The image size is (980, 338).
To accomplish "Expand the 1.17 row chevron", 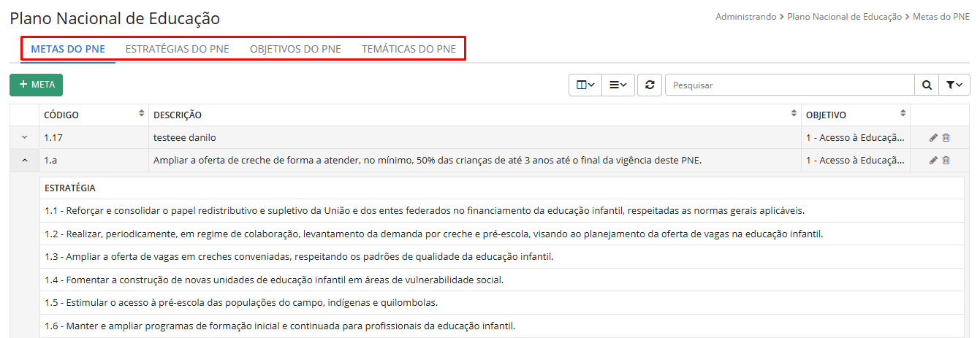I will point(24,138).
